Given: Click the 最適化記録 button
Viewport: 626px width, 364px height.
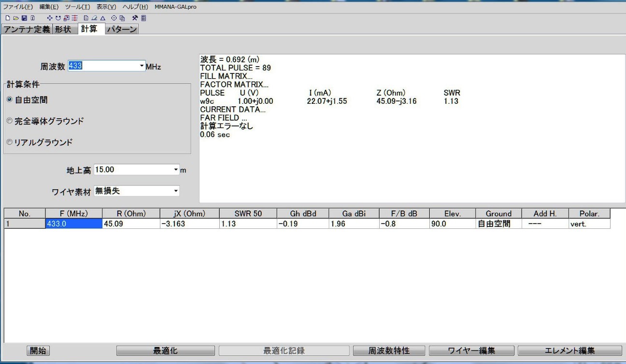Looking at the screenshot, I should [284, 351].
